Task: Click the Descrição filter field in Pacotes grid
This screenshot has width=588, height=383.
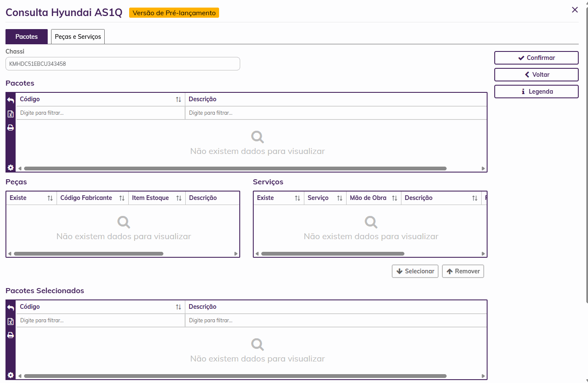Action: pos(336,113)
